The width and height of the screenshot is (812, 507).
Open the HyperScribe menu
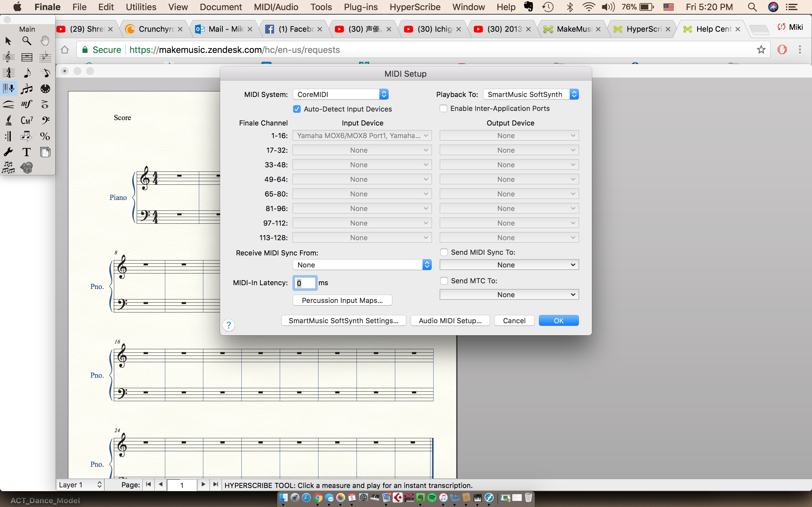415,7
